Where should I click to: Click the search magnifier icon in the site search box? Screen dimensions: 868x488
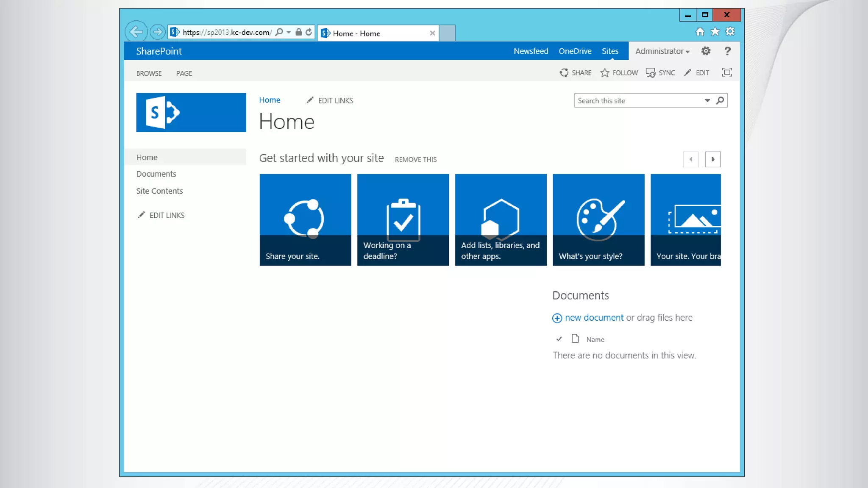(720, 100)
